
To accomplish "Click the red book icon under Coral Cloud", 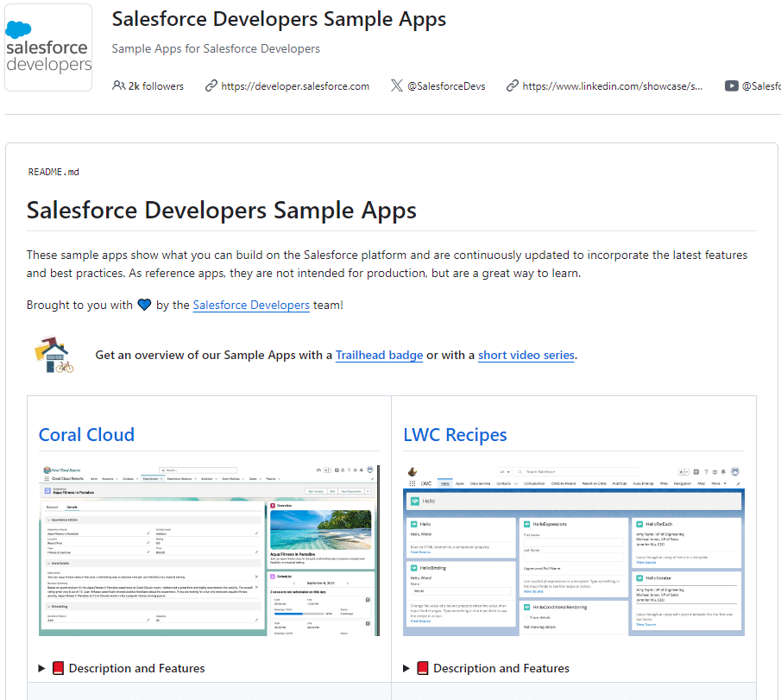I will 59,668.
